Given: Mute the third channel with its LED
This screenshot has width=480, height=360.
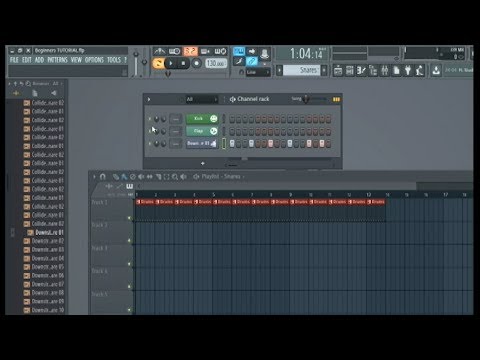Looking at the screenshot, I should (149, 144).
